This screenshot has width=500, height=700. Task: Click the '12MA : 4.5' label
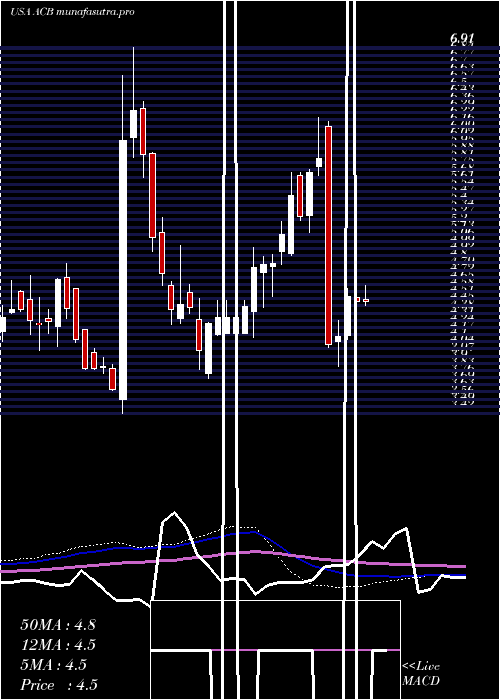point(58,645)
